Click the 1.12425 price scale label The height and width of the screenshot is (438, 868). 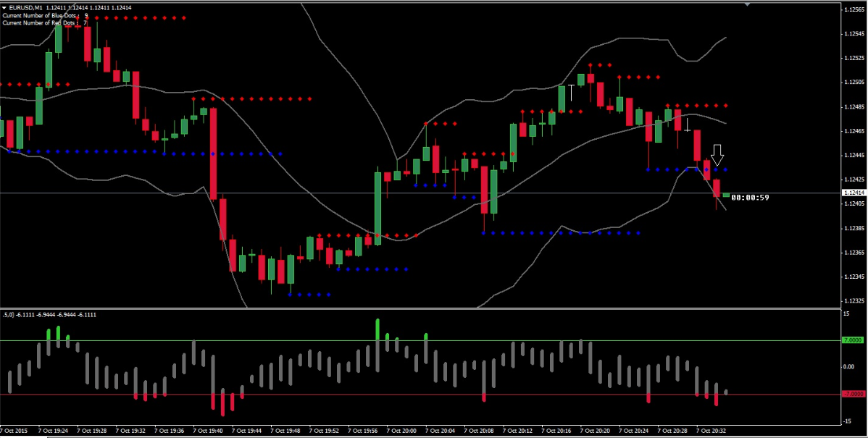click(x=854, y=180)
